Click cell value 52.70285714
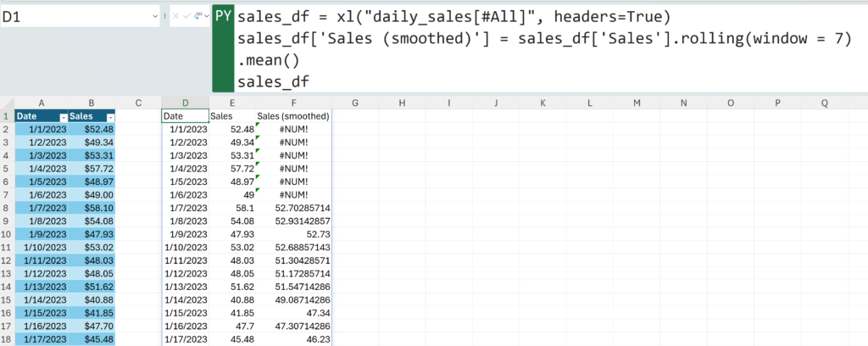This screenshot has height=346, width=868. pyautogui.click(x=293, y=208)
